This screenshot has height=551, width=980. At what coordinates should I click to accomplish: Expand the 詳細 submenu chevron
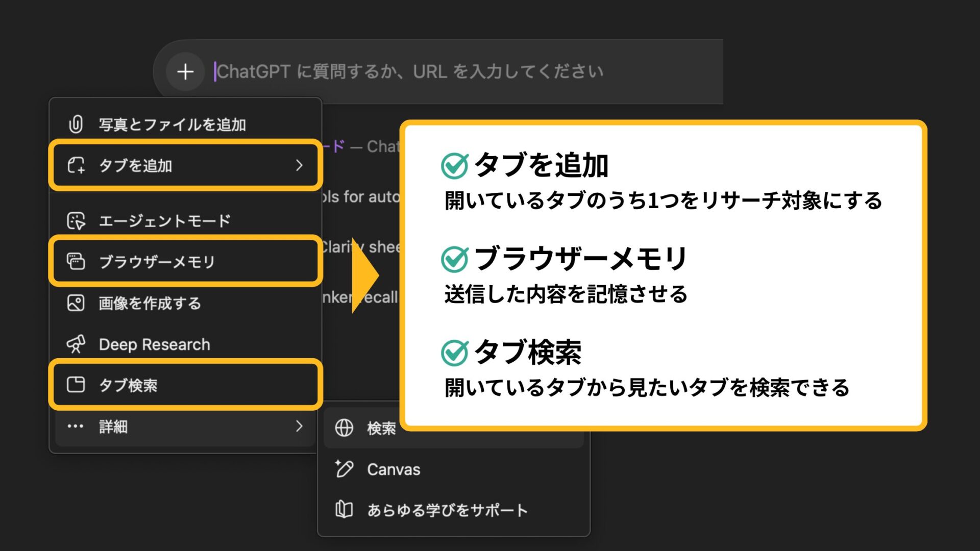click(300, 427)
